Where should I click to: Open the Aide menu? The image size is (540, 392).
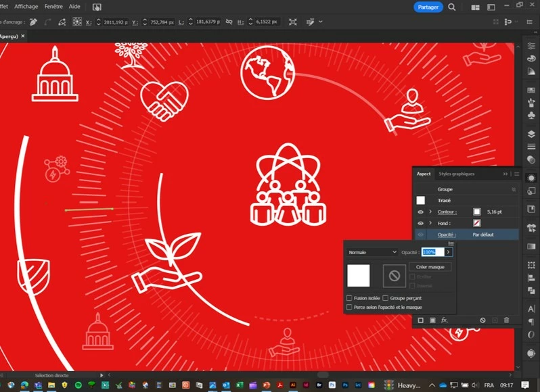(x=74, y=7)
